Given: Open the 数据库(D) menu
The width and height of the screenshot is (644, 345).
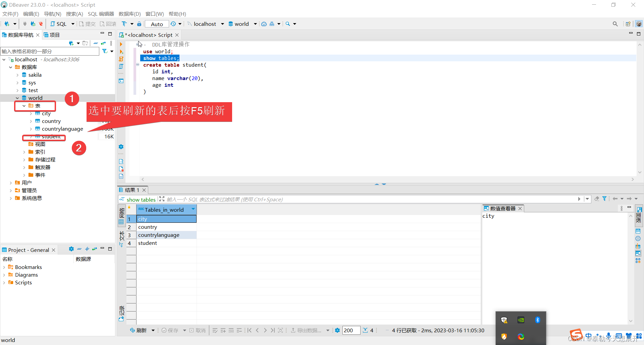Looking at the screenshot, I should point(130,14).
